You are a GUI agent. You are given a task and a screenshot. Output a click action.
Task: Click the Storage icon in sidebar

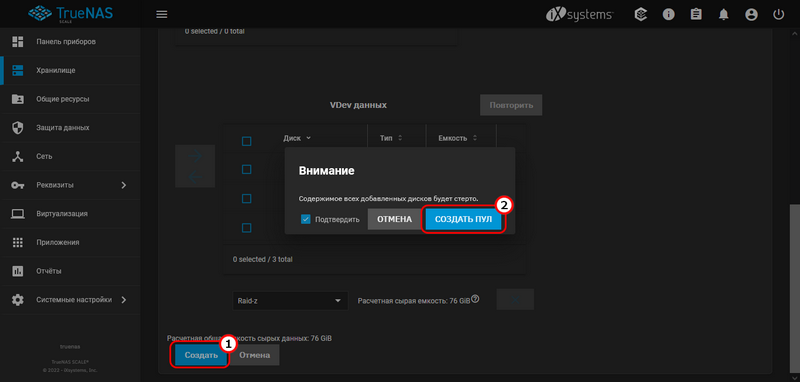click(x=18, y=70)
